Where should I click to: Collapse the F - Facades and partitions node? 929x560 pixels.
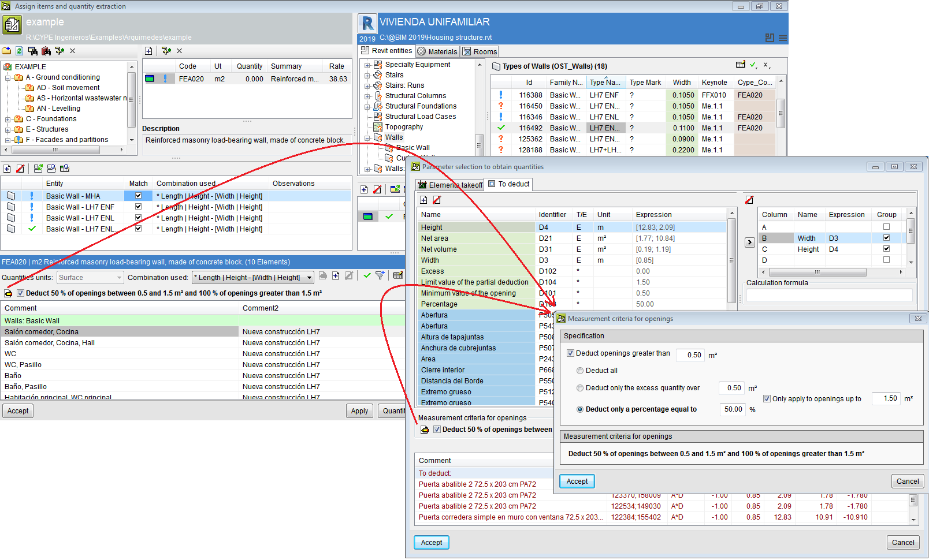[8, 140]
